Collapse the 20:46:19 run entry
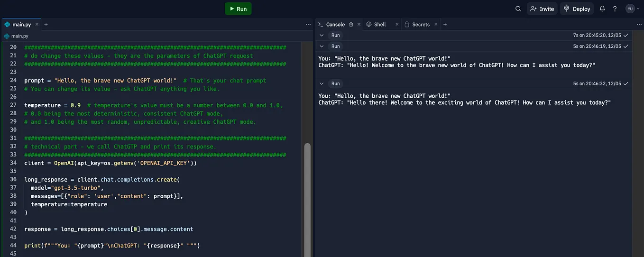This screenshot has width=644, height=257. (322, 46)
